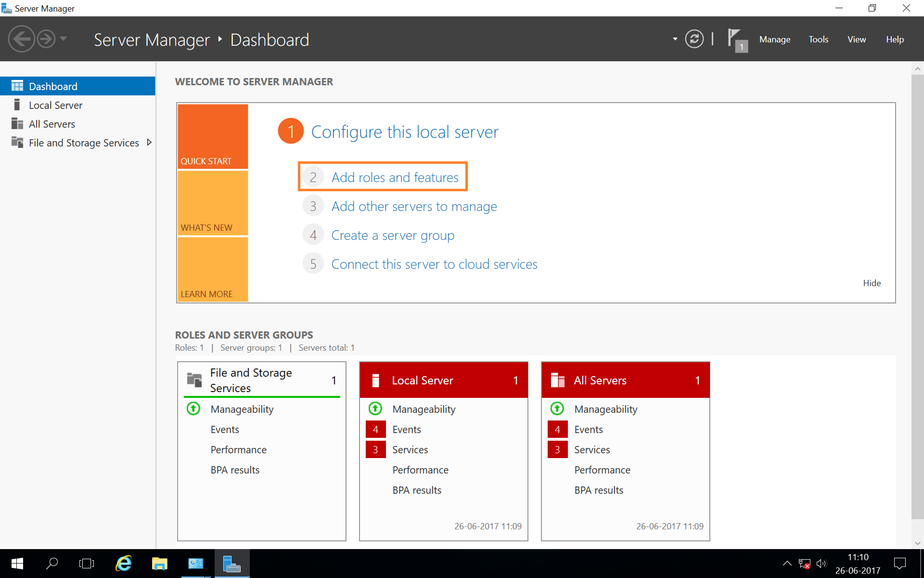
Task: Click File and Storage Manageability green icon
Action: [193, 409]
